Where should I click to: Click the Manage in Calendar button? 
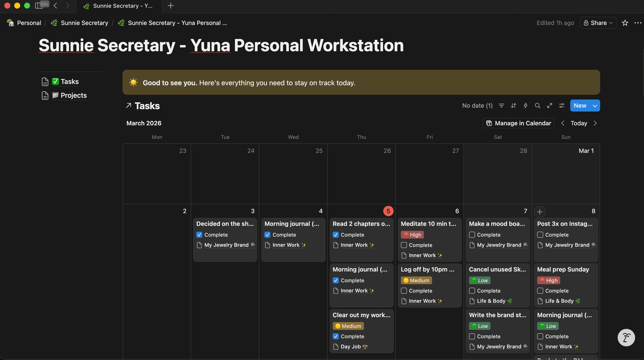click(x=518, y=123)
